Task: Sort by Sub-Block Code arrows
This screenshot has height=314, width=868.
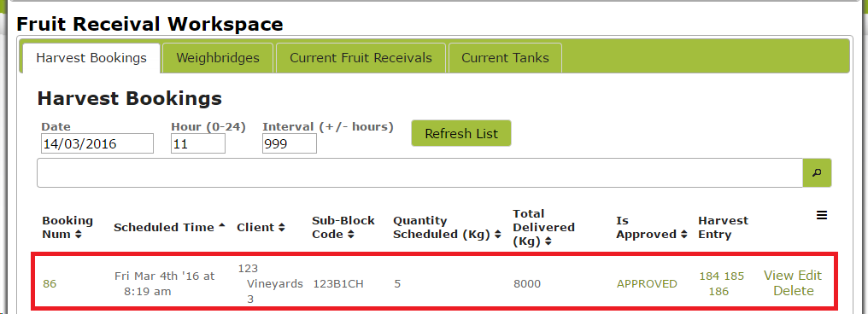Action: pyautogui.click(x=350, y=235)
